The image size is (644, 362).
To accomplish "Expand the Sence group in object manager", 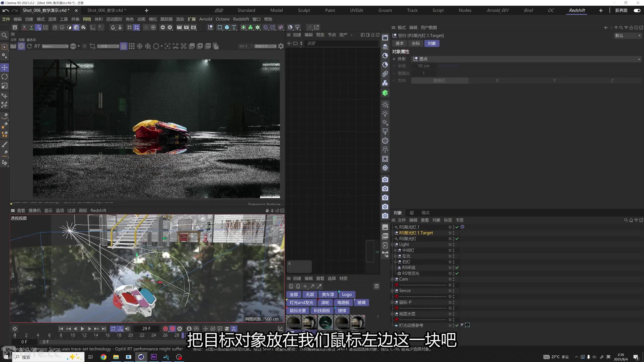I will click(392, 291).
